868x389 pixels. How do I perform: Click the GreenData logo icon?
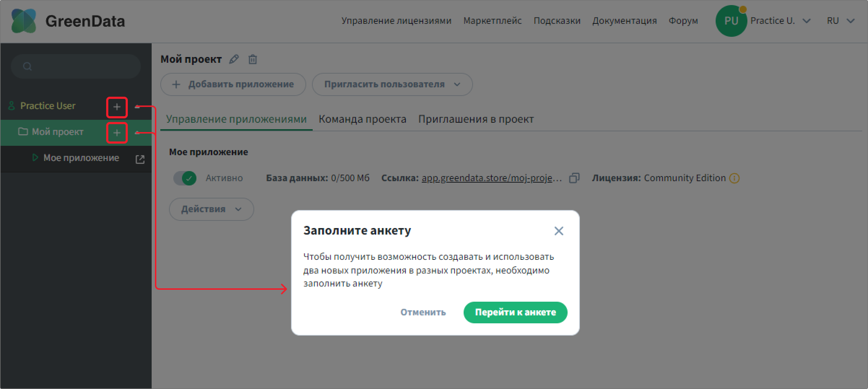(x=24, y=21)
